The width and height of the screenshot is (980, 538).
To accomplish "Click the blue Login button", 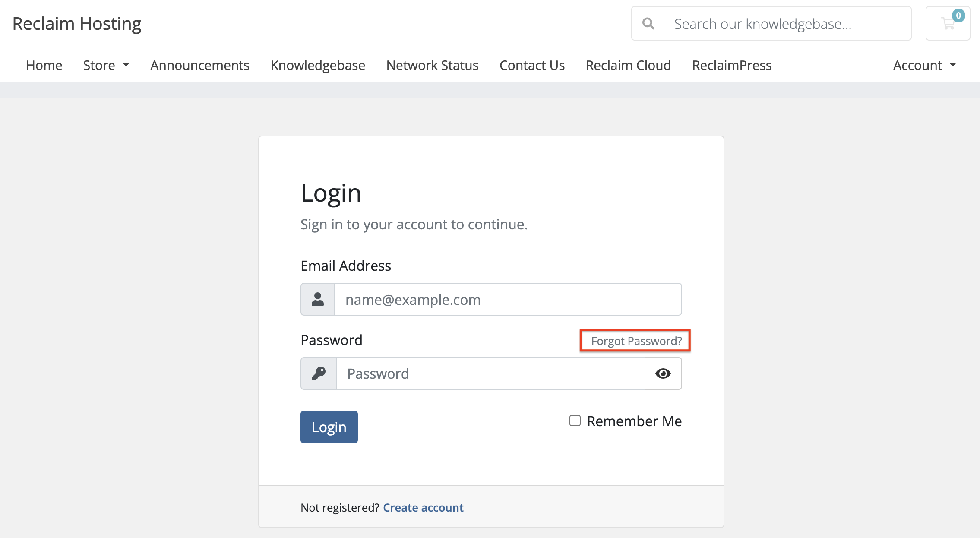I will pos(329,427).
